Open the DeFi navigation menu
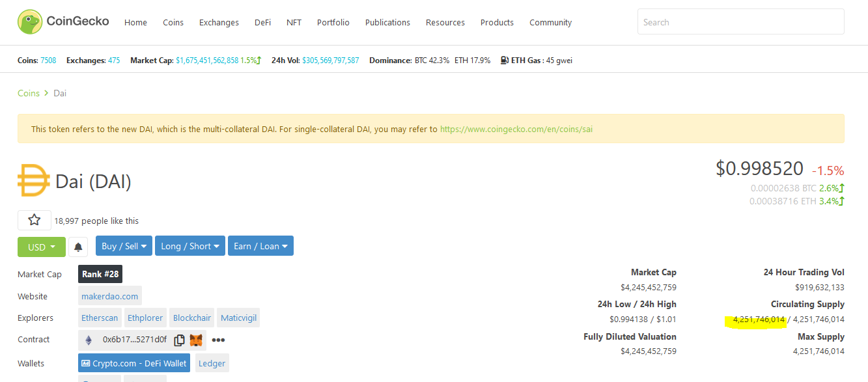 click(262, 22)
